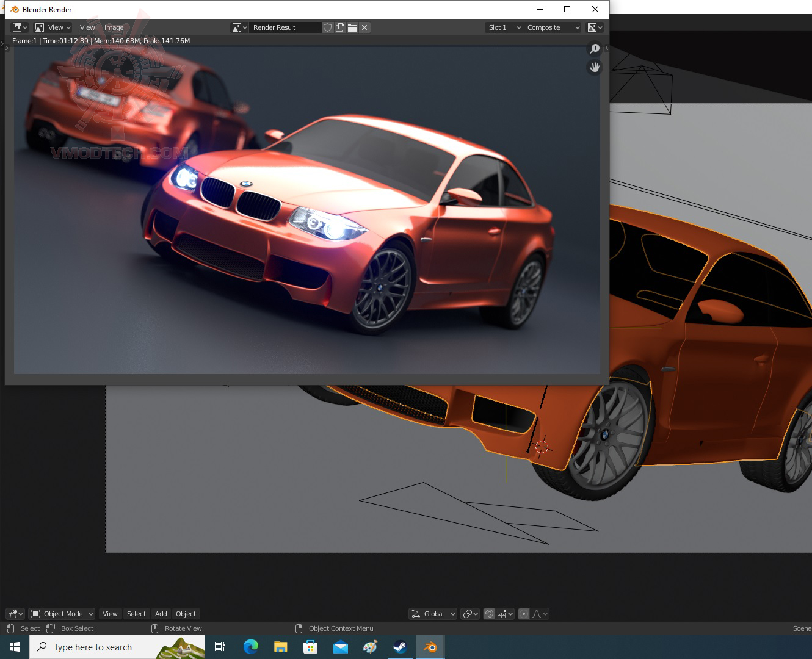Click the render statistics text 'Frame:1 | Time:01:12.89'
812x659 pixels.
[50, 41]
